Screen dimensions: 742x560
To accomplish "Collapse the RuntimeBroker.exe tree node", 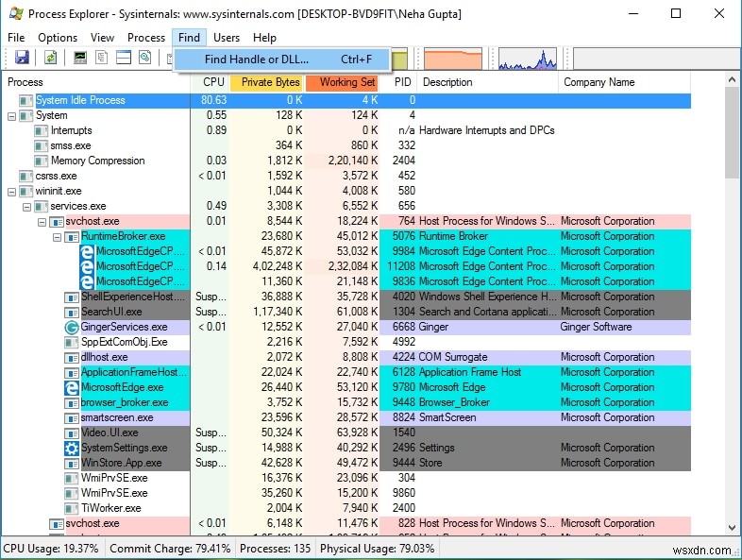I will [58, 237].
